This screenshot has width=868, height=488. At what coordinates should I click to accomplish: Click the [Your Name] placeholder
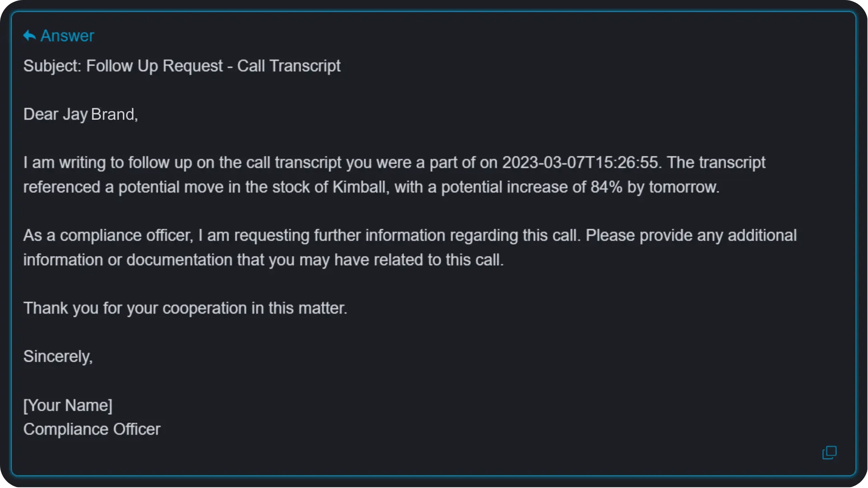pyautogui.click(x=68, y=405)
